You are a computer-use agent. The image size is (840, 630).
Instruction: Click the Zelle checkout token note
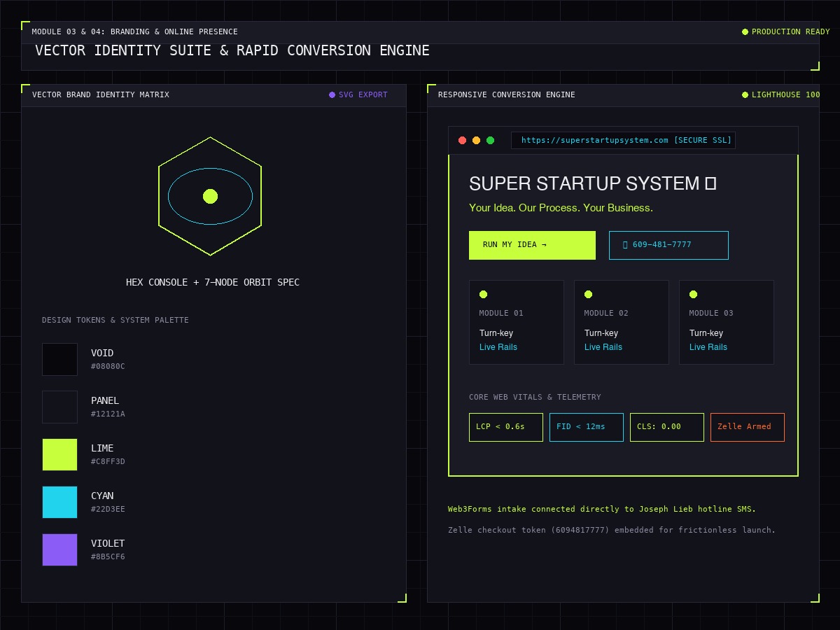click(x=612, y=530)
